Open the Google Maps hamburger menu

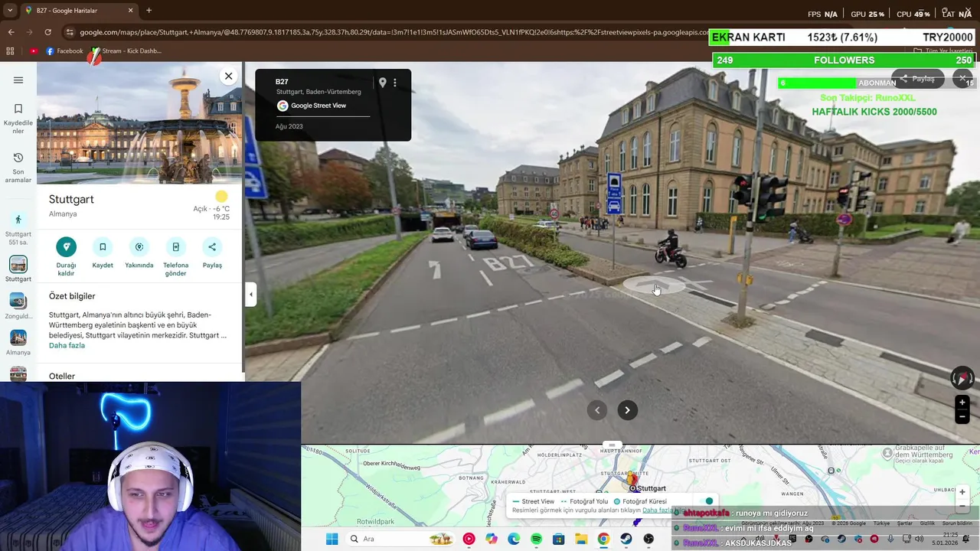click(x=18, y=80)
